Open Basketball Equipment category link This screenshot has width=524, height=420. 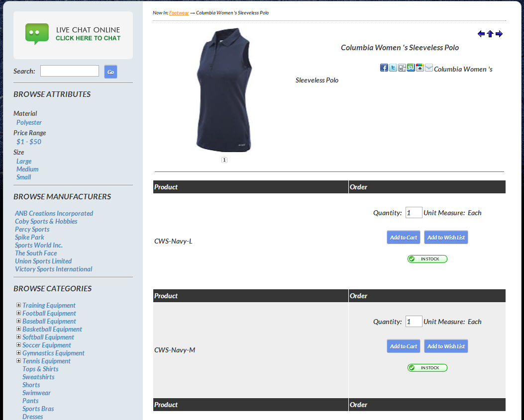click(52, 330)
